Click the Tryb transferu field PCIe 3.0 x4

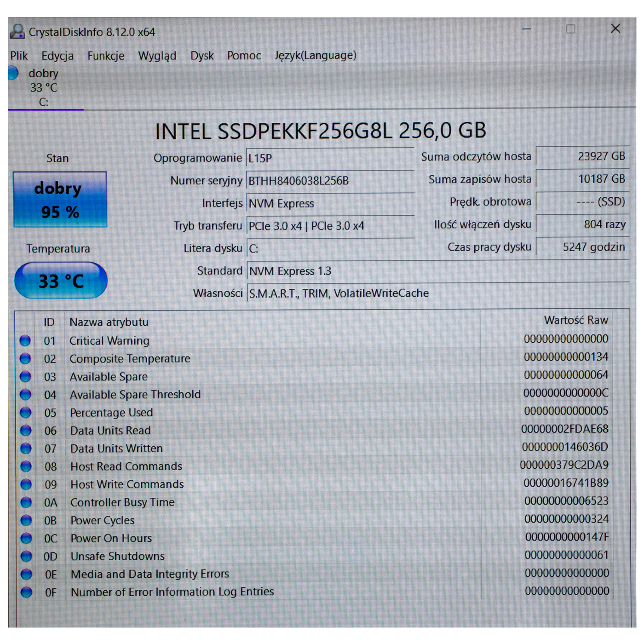[x=330, y=226]
